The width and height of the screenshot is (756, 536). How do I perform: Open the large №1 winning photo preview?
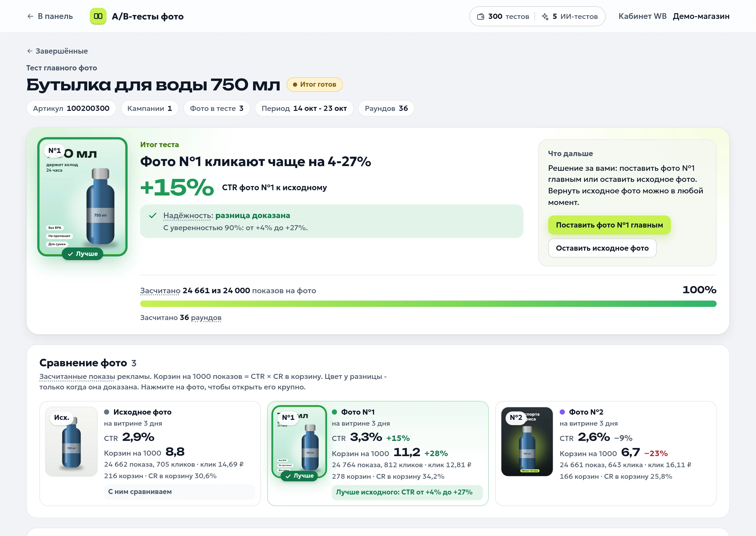point(82,197)
